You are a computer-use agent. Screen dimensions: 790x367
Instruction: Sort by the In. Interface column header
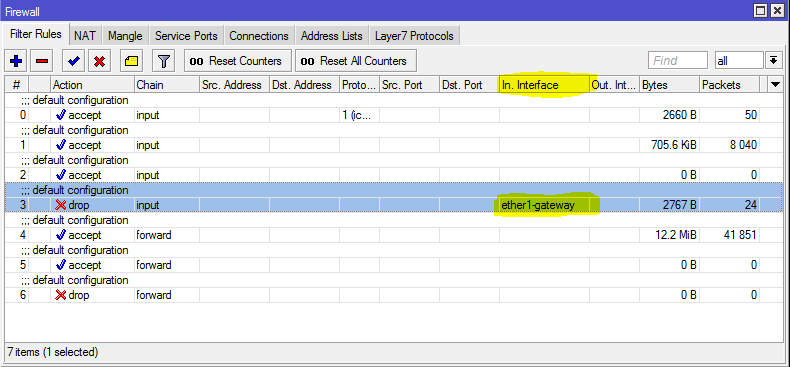click(544, 85)
